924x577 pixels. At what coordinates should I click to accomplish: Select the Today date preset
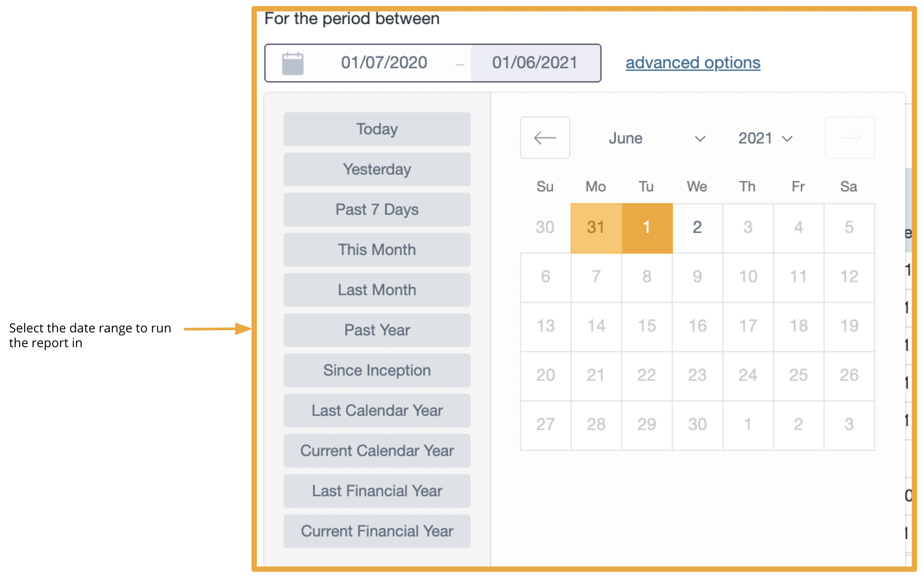(x=377, y=129)
